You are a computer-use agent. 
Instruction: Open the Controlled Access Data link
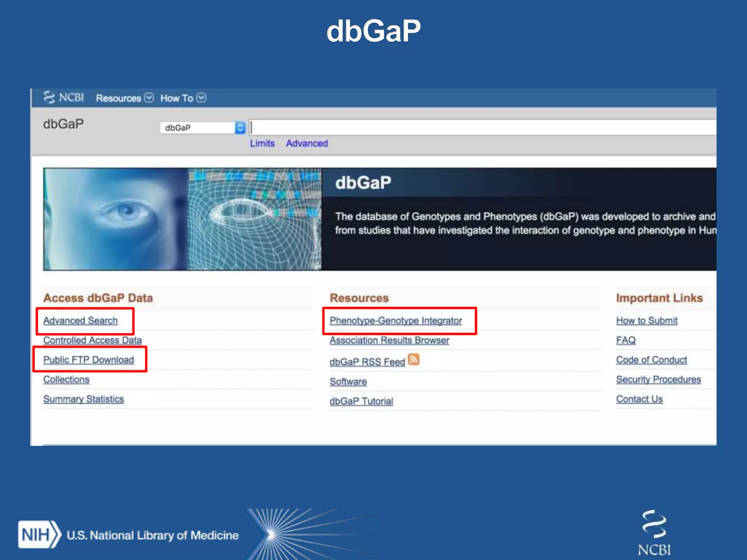[x=92, y=340]
